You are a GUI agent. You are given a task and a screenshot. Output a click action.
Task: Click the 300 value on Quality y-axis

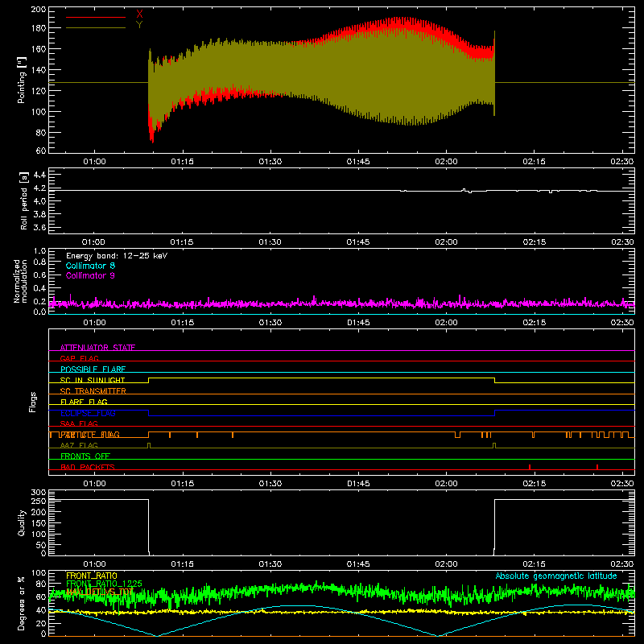39,493
